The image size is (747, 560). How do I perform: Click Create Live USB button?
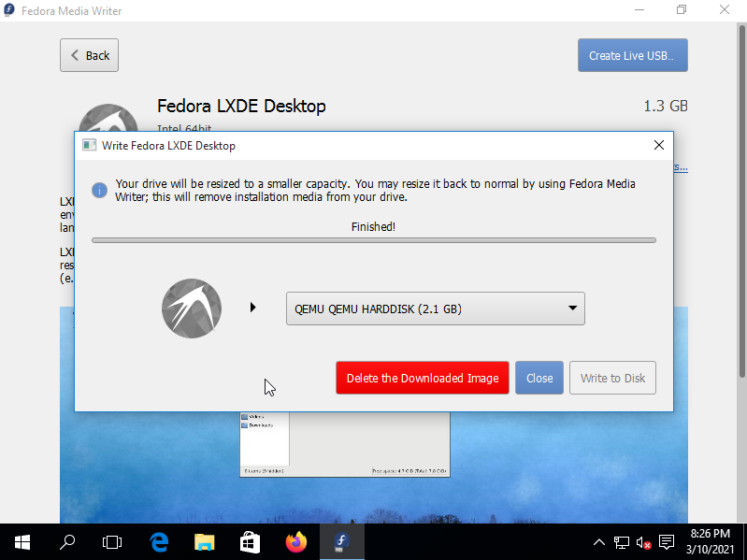point(633,55)
